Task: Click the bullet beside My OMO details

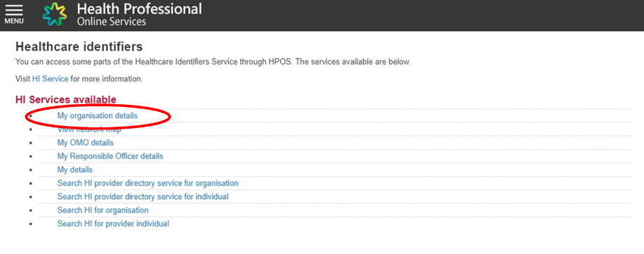Action: coord(31,144)
